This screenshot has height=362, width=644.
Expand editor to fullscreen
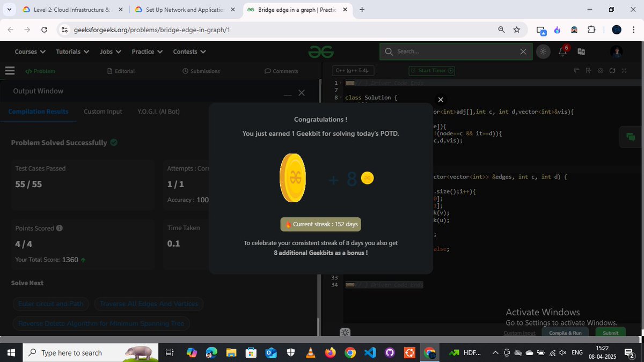point(624,70)
